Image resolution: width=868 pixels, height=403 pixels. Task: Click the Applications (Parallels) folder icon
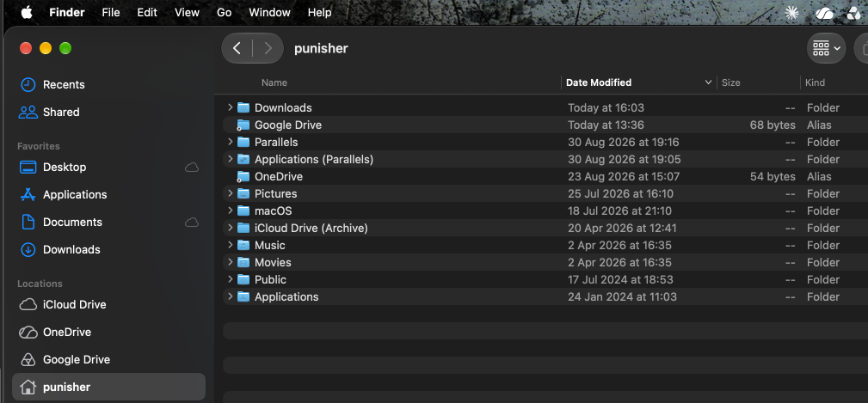pyautogui.click(x=243, y=159)
